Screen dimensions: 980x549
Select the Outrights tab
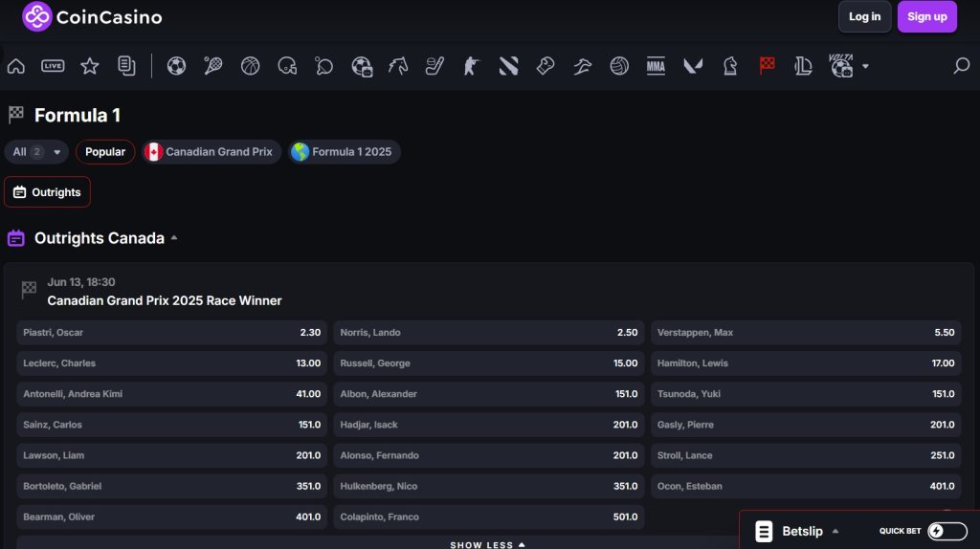coord(47,191)
